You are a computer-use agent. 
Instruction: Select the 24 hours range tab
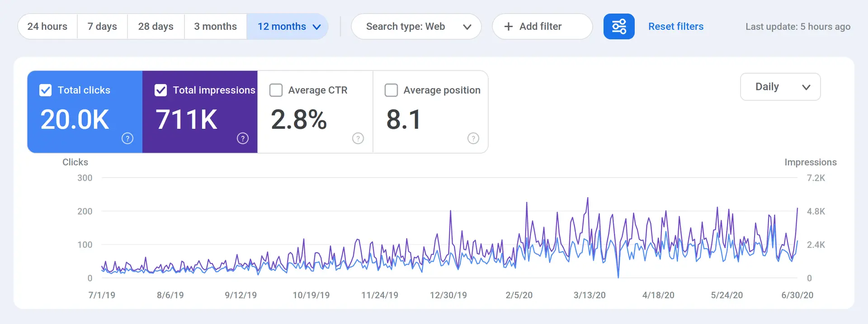tap(47, 27)
